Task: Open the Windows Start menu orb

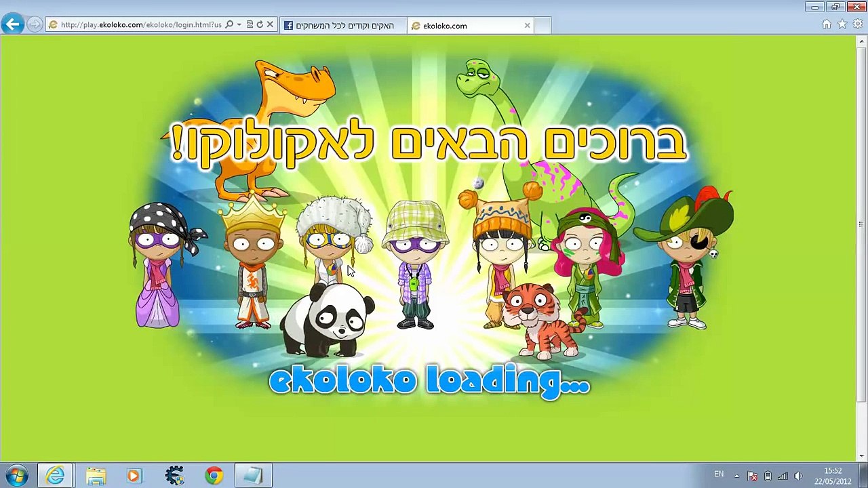Action: click(17, 476)
